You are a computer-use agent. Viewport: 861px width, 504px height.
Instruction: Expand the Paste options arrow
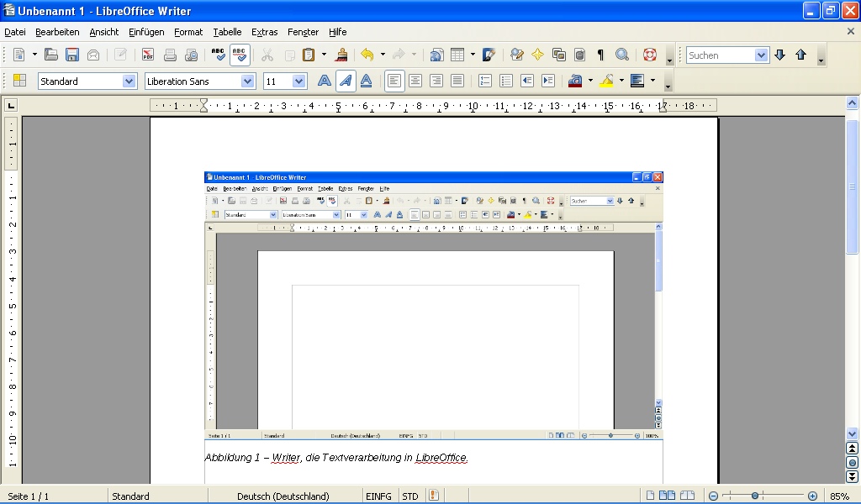pos(324,55)
